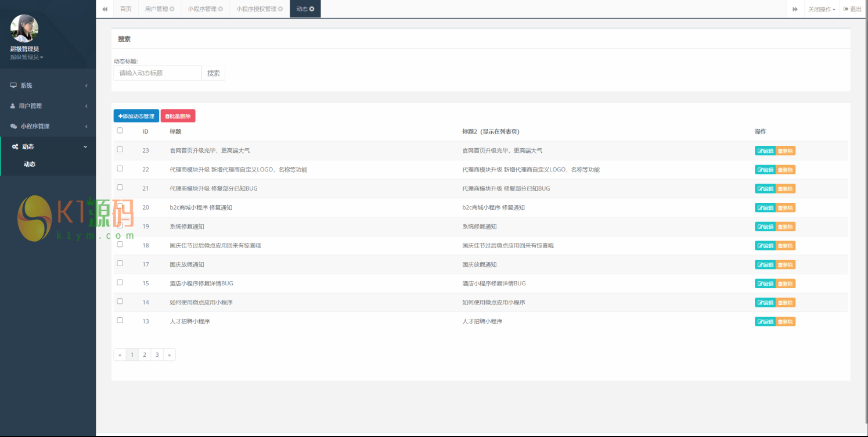Select the checkbox for row ID 22
The height and width of the screenshot is (437, 868).
tap(120, 169)
